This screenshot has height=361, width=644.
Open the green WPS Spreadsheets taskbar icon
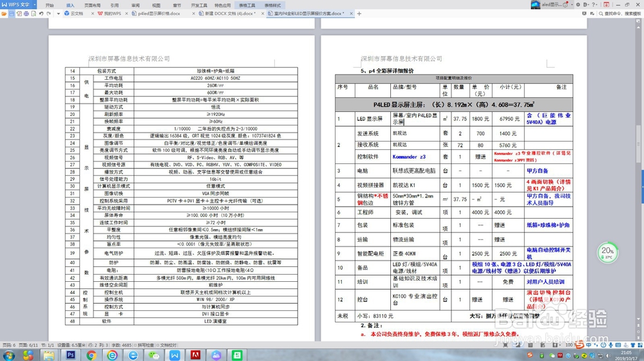pos(238,355)
